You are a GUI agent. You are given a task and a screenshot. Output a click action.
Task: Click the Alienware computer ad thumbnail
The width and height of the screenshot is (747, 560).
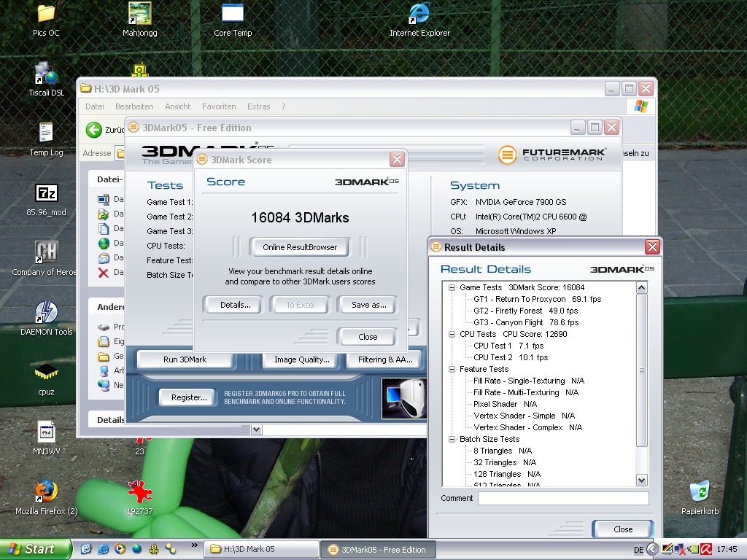[404, 398]
